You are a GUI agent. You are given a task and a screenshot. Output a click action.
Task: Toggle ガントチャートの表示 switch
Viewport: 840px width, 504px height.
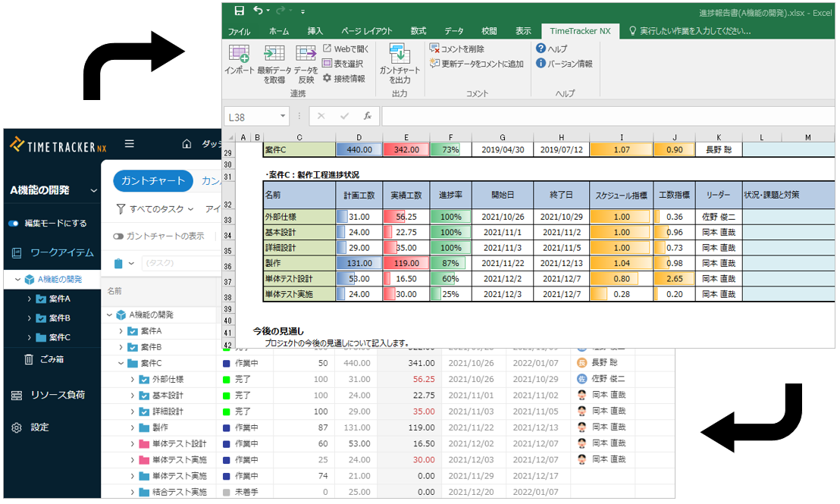click(x=118, y=236)
